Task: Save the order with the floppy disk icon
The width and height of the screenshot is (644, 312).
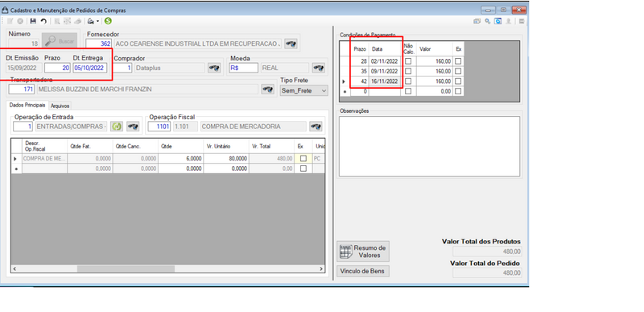Action: pos(33,21)
